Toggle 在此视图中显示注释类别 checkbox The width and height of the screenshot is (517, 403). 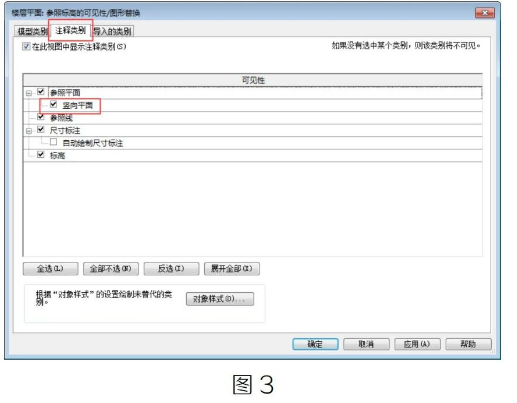(x=26, y=46)
